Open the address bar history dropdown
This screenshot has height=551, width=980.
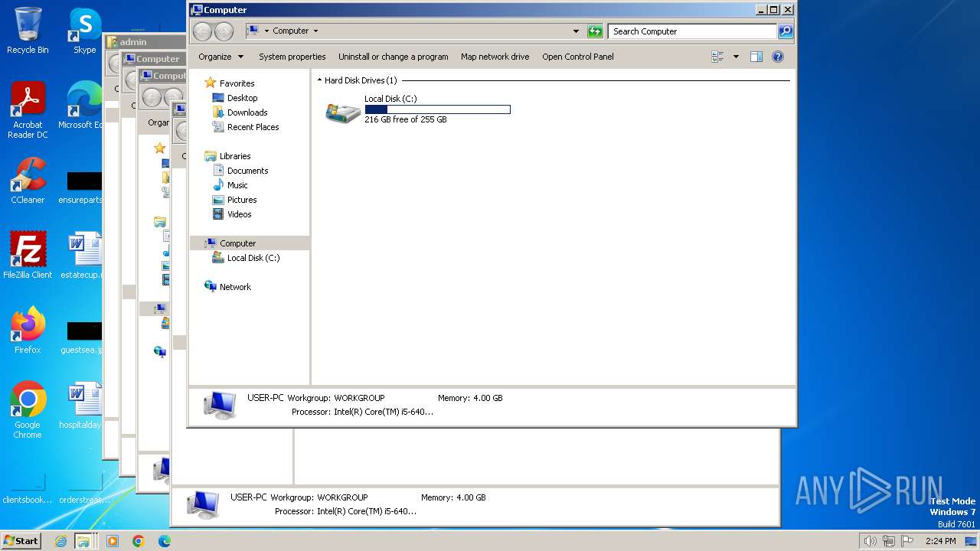(x=576, y=31)
